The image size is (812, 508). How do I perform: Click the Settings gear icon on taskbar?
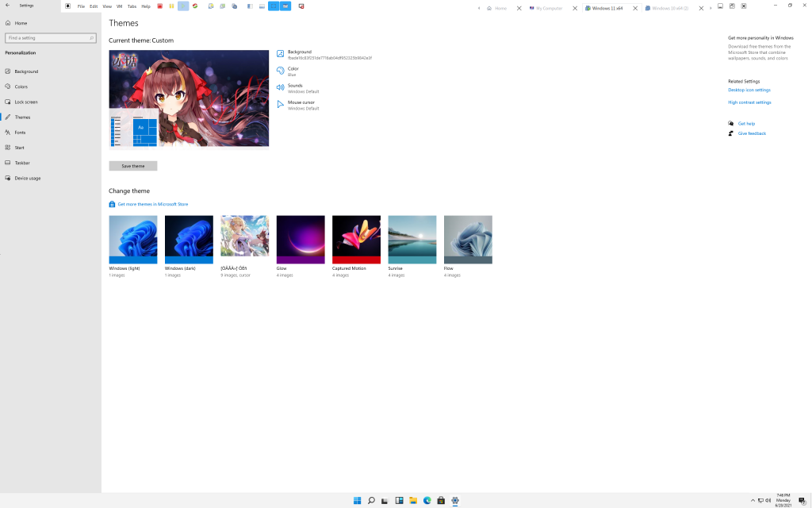[455, 501]
